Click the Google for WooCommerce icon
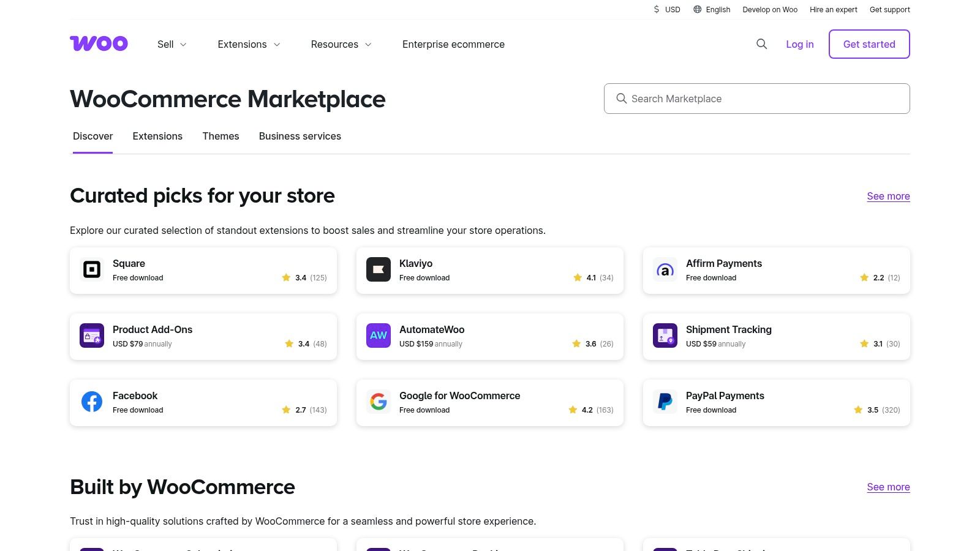The height and width of the screenshot is (551, 980). [378, 402]
